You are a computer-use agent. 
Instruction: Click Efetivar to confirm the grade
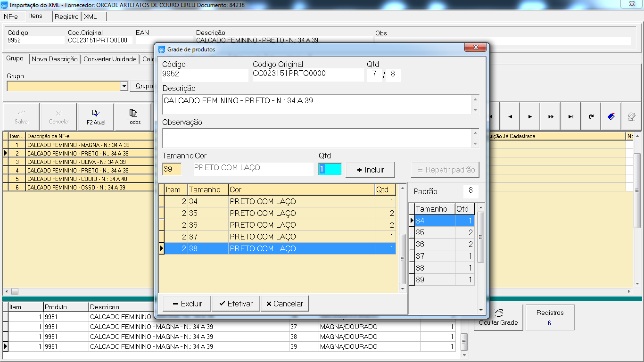[235, 304]
